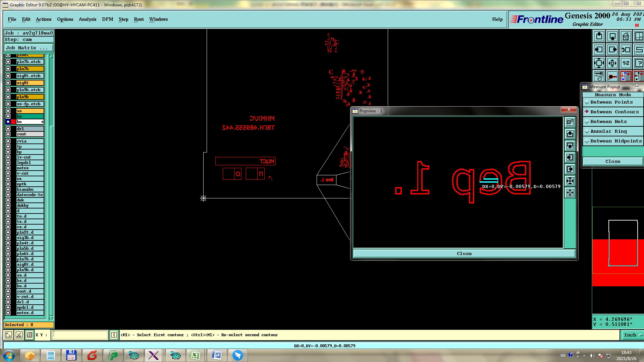Open the Inch units dropdown

[x=633, y=335]
